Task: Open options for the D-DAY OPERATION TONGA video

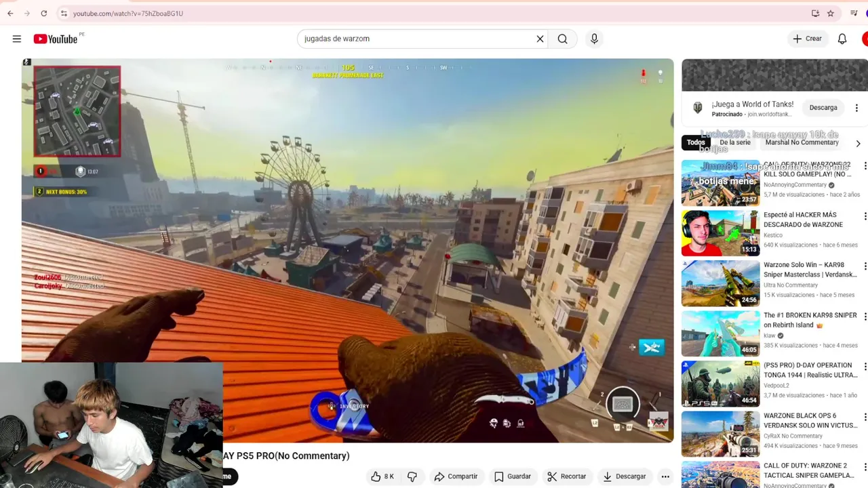Action: pyautogui.click(x=865, y=367)
